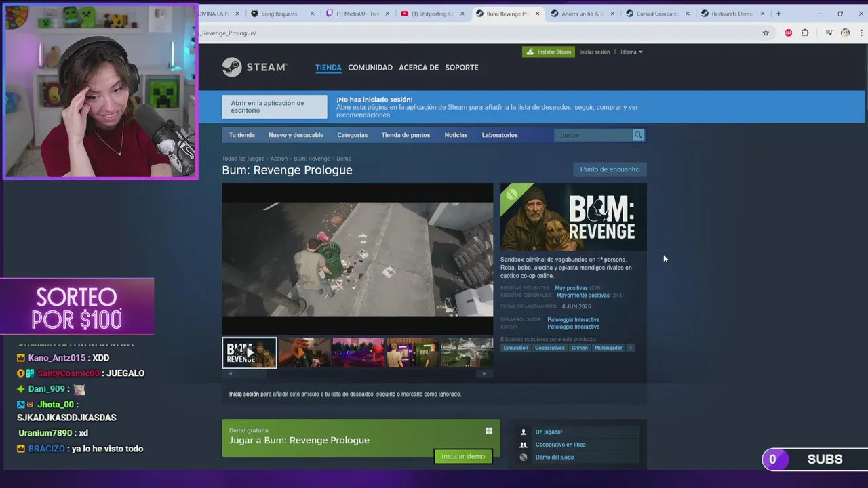Open the 'Un jugador' feature link

pyautogui.click(x=549, y=432)
